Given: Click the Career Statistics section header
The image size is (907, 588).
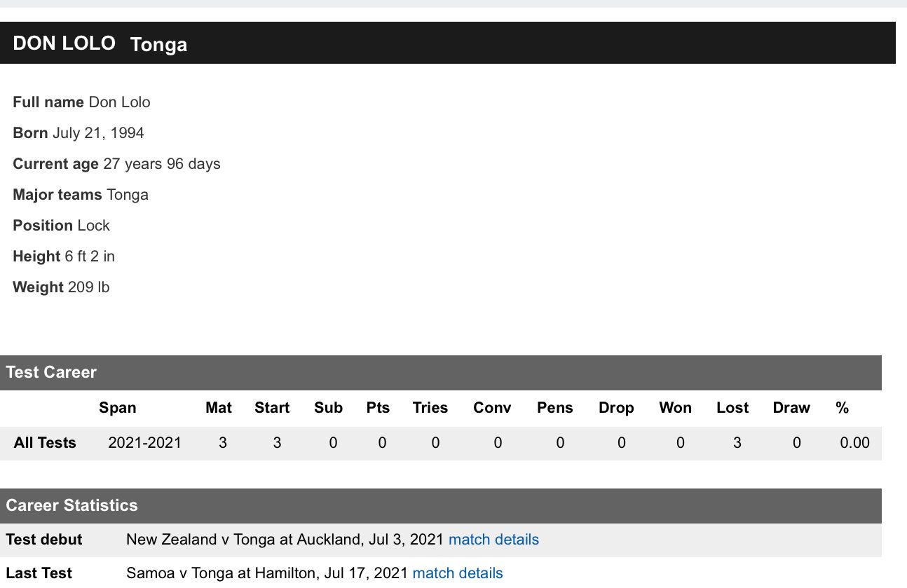Looking at the screenshot, I should click(x=71, y=505).
